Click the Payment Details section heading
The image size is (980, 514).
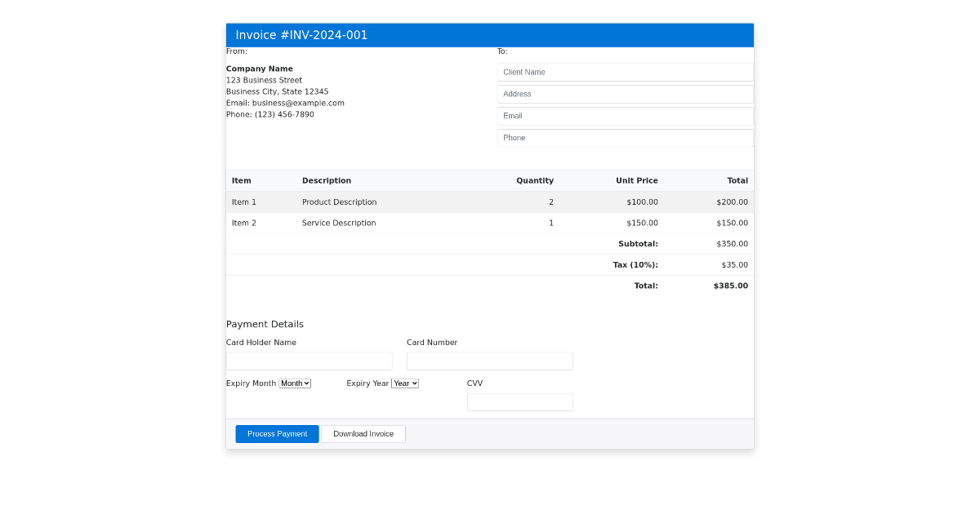point(265,324)
